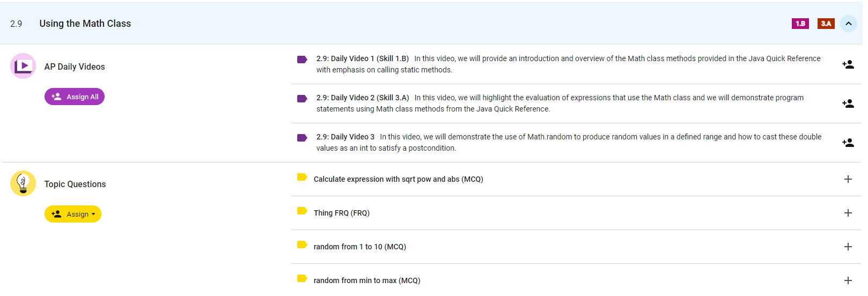
Task: Expand the Thing FRQ question row
Action: 848,213
